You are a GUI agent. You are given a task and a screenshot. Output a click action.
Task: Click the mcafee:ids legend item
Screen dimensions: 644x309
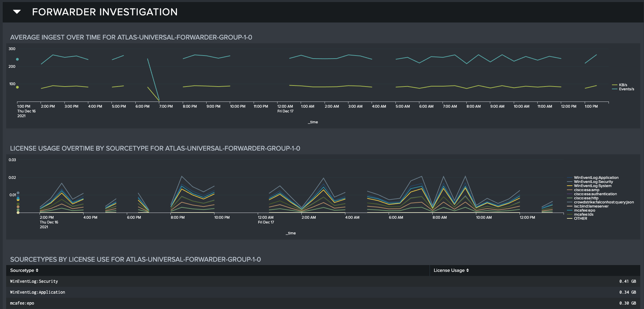point(584,214)
